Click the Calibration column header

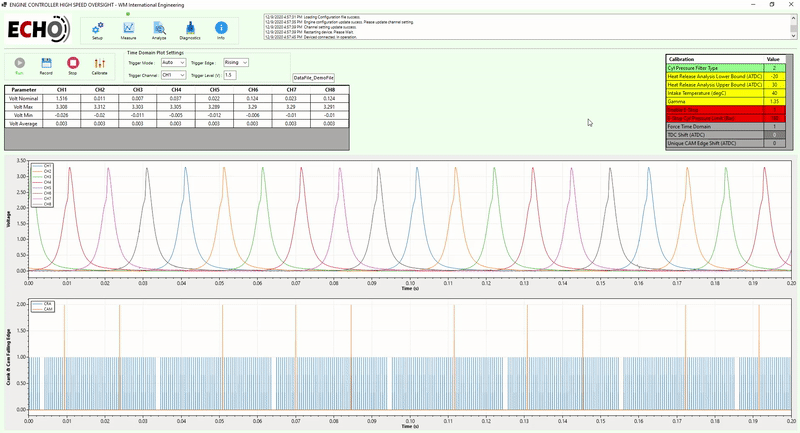(x=715, y=59)
